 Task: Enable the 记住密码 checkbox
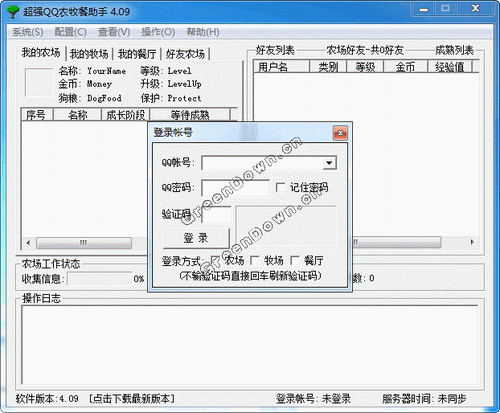281,187
